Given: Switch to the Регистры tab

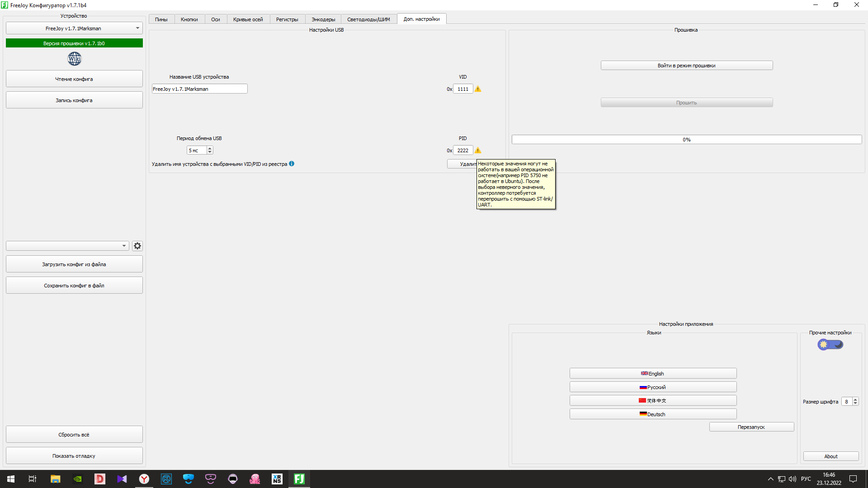Looking at the screenshot, I should coord(287,19).
